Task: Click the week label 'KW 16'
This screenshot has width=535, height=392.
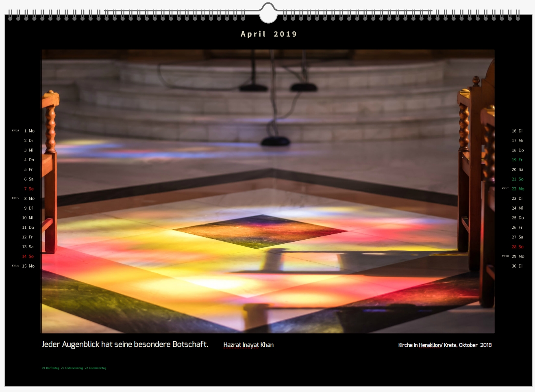Action: pyautogui.click(x=15, y=266)
